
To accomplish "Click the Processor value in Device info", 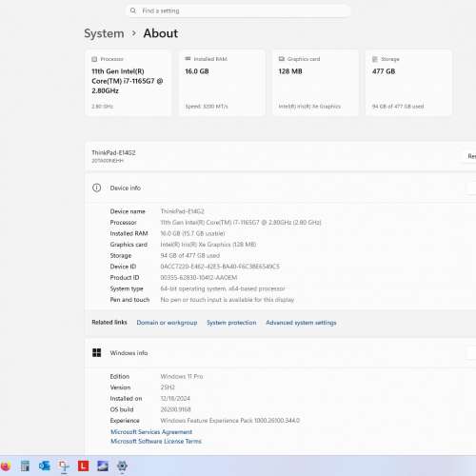I will [x=241, y=223].
